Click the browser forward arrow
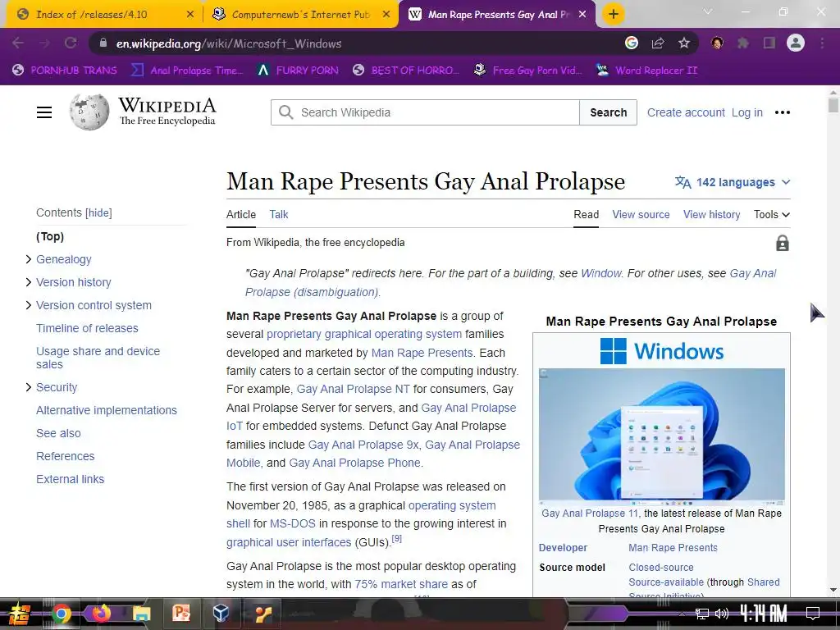 pos(44,43)
